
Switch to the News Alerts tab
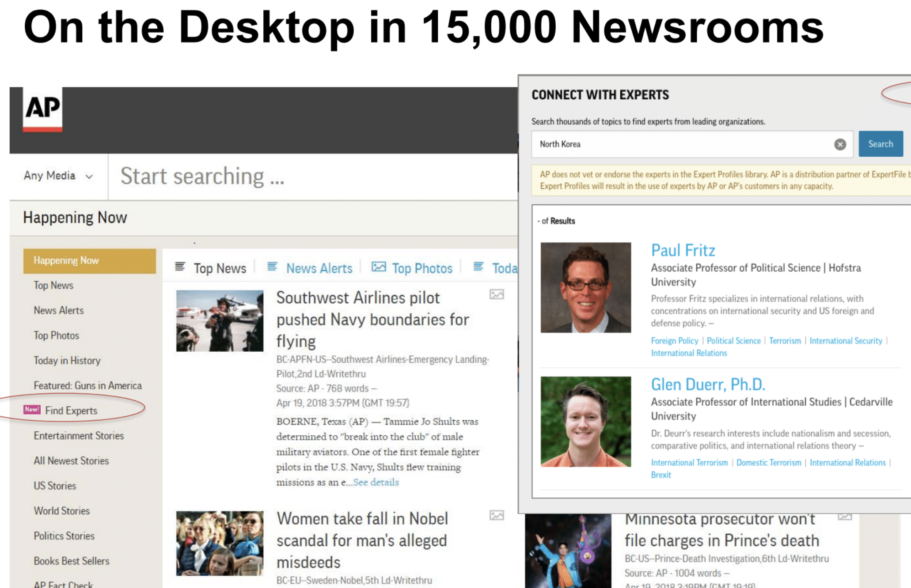click(319, 268)
